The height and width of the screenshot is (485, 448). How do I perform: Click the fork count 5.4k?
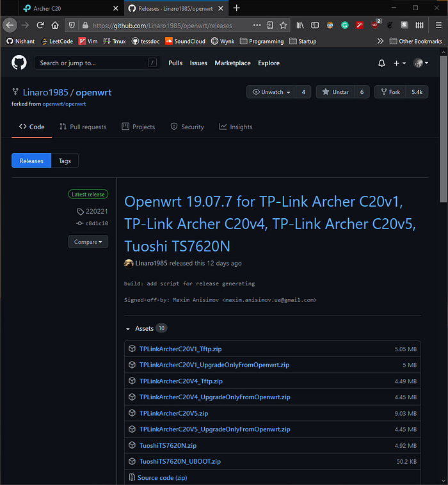[x=417, y=92]
